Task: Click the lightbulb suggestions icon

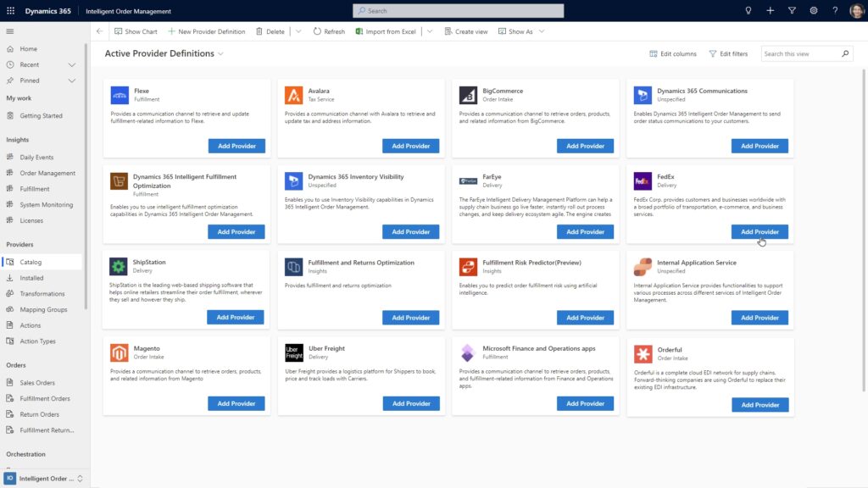Action: click(748, 10)
